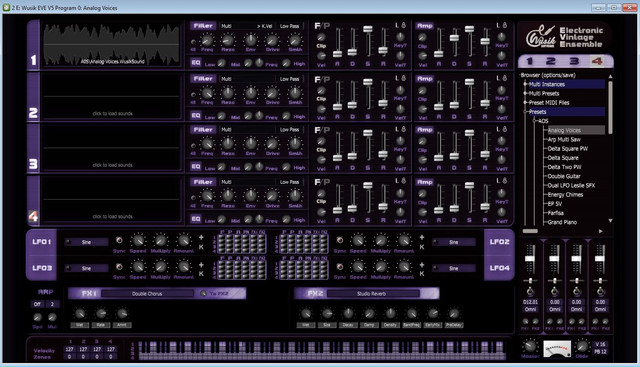Load the Arp Multi Saw preset
Viewport: 640px width, 367px height.
point(564,140)
